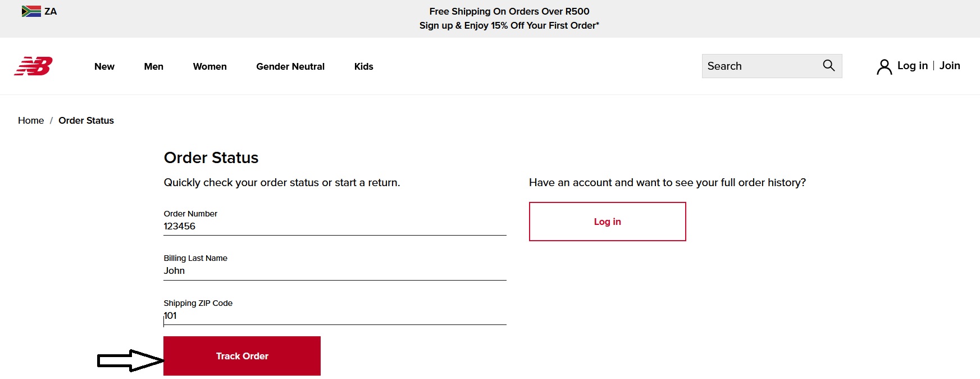The height and width of the screenshot is (379, 980).
Task: Open the Kids menu
Action: click(x=363, y=66)
